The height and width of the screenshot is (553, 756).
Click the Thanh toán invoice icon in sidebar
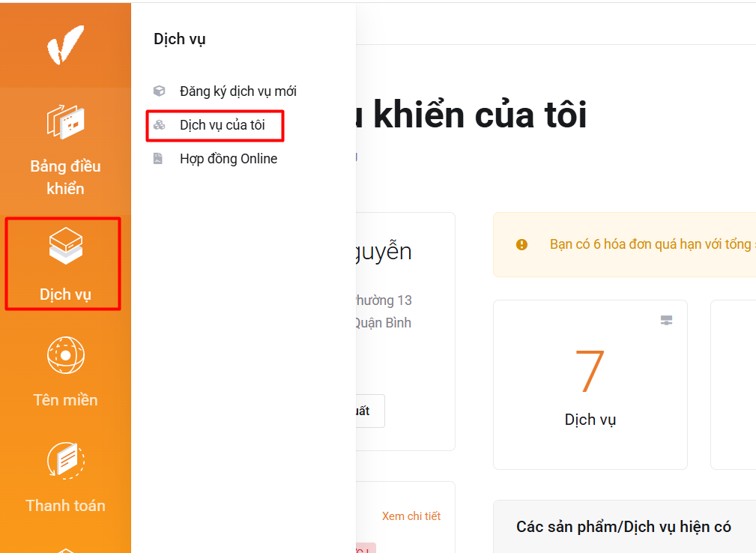tap(65, 460)
